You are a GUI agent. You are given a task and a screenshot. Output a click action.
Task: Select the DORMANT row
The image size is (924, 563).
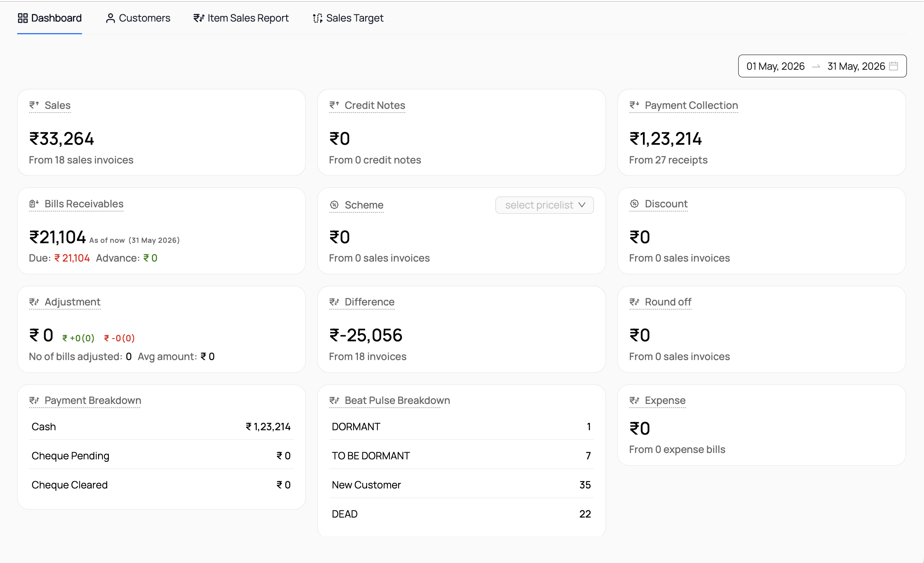point(462,427)
